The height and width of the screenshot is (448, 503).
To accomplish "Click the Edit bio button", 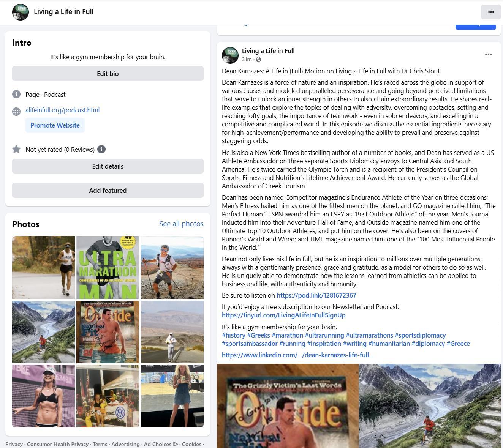I will point(108,74).
